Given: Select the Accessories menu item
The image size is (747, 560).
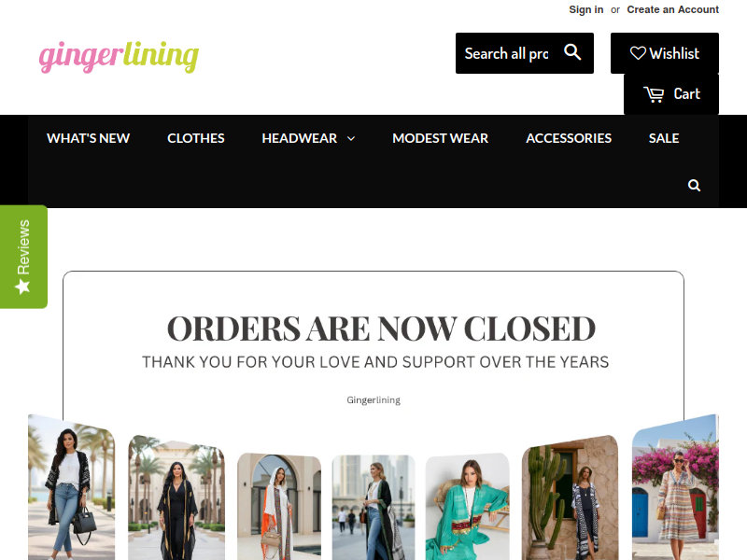Looking at the screenshot, I should [x=569, y=138].
